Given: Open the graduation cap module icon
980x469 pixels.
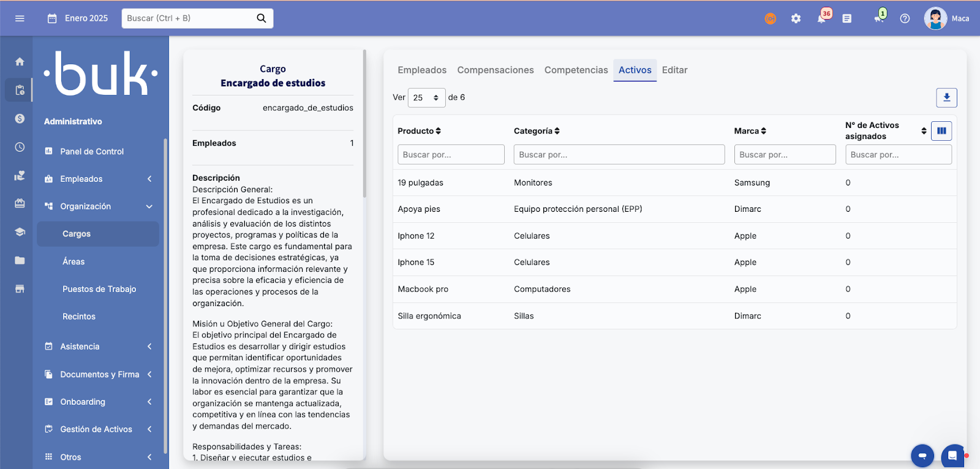Looking at the screenshot, I should coord(20,232).
